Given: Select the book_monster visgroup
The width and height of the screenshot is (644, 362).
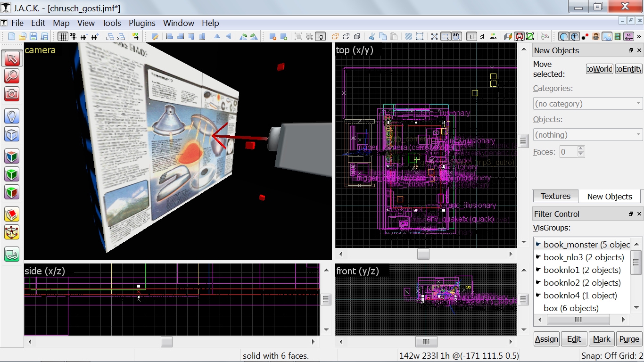Looking at the screenshot, I should pos(582,245).
